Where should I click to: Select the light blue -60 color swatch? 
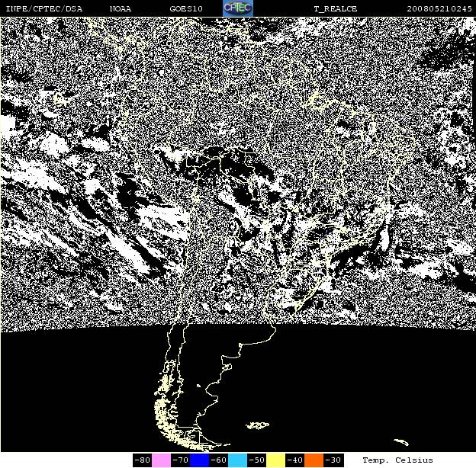click(x=237, y=460)
